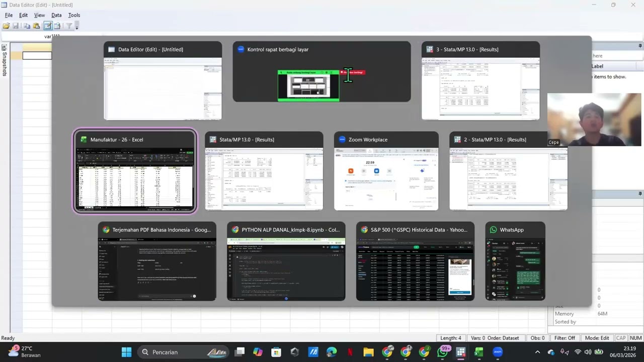Switch to Terjemahan PDF Bahasa Indonesia Chrome window
The height and width of the screenshot is (362, 644).
(x=157, y=261)
